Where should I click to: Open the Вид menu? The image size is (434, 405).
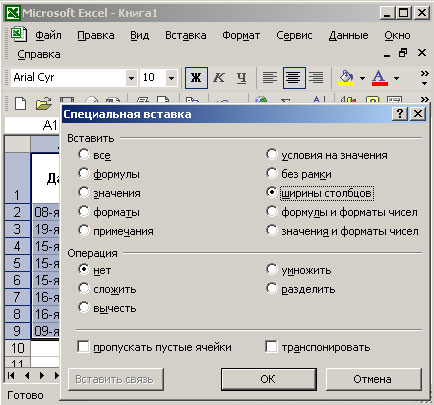139,35
